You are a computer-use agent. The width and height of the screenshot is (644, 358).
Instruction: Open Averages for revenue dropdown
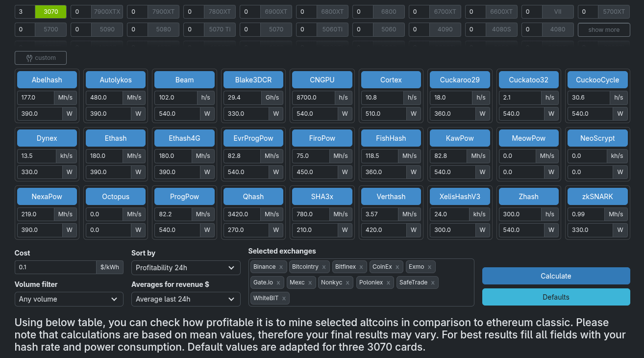tap(186, 299)
